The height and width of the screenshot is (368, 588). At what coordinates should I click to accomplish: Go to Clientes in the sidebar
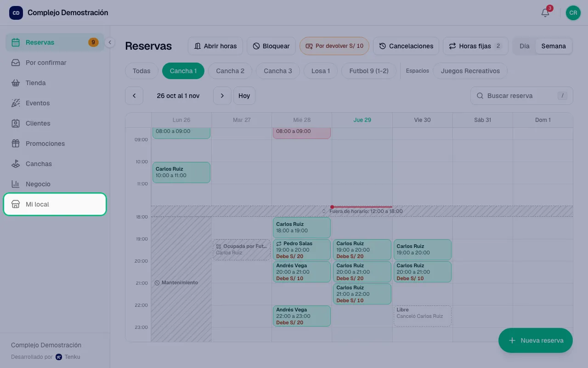[55, 123]
